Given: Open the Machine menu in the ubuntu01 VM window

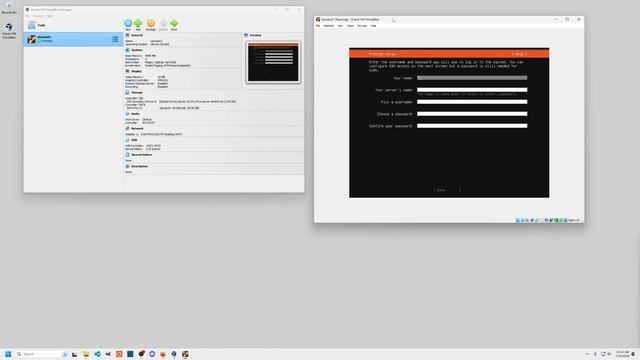Looking at the screenshot, I should (x=329, y=26).
